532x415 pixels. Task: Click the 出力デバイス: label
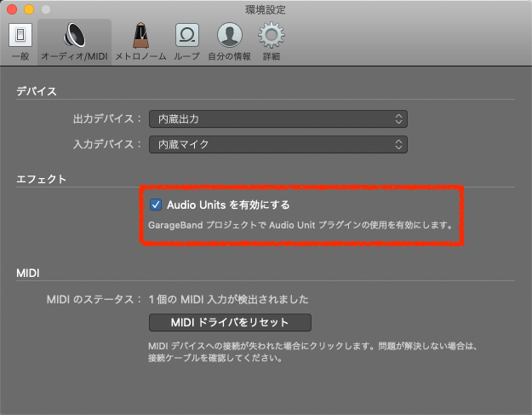tap(107, 118)
